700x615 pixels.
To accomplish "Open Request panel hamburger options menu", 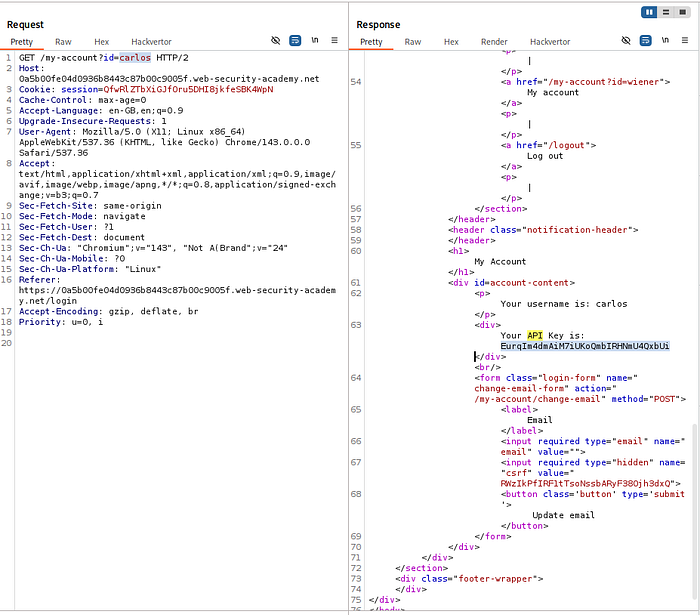I will tap(334, 40).
